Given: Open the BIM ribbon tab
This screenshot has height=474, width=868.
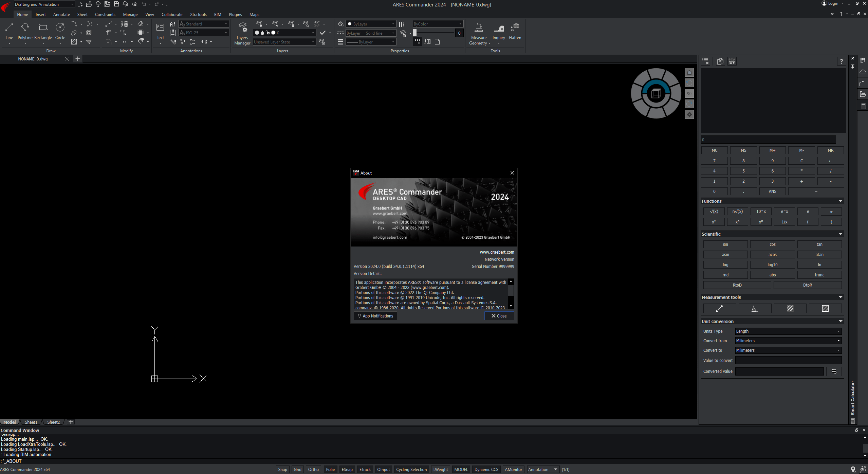Looking at the screenshot, I should click(218, 15).
